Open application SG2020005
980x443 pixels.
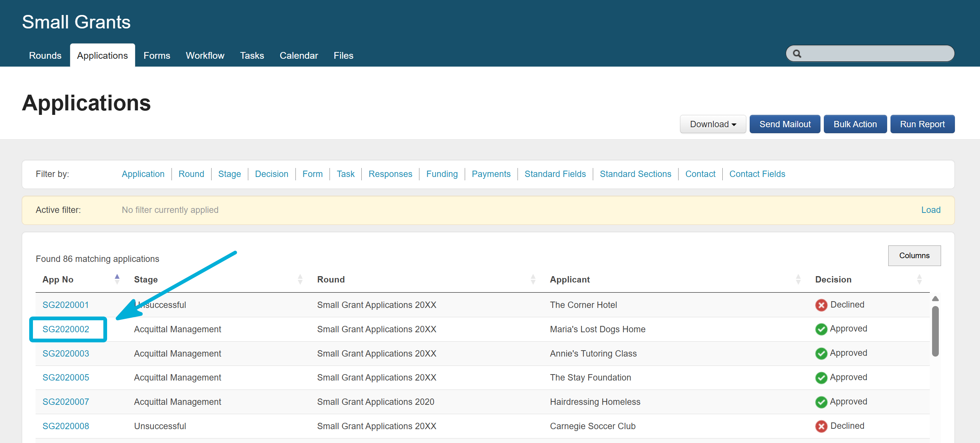click(x=66, y=378)
